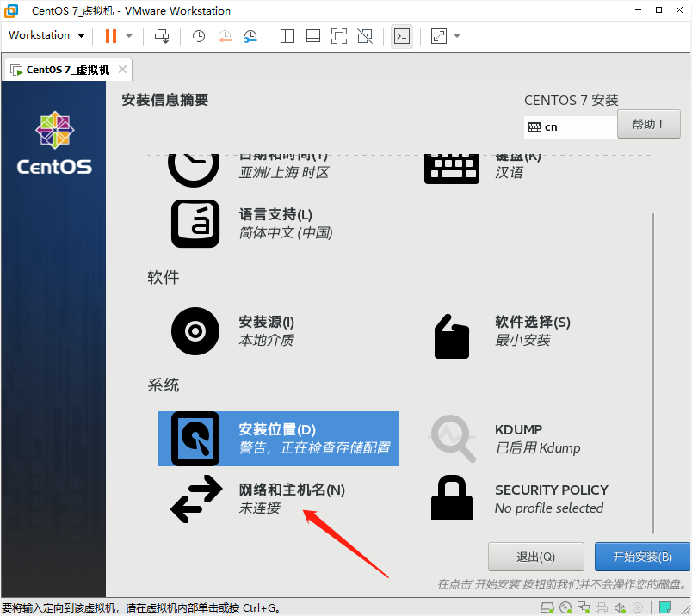Click the message log status bar icon
Image resolution: width=692 pixels, height=616 pixels.
coord(665,607)
